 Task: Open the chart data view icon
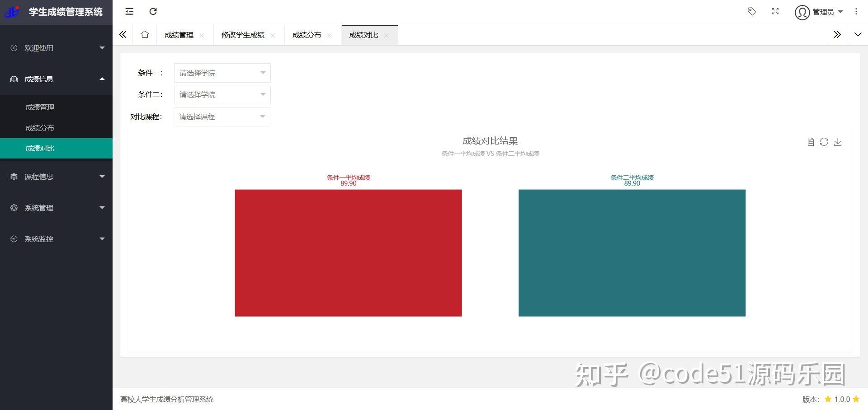tap(811, 142)
